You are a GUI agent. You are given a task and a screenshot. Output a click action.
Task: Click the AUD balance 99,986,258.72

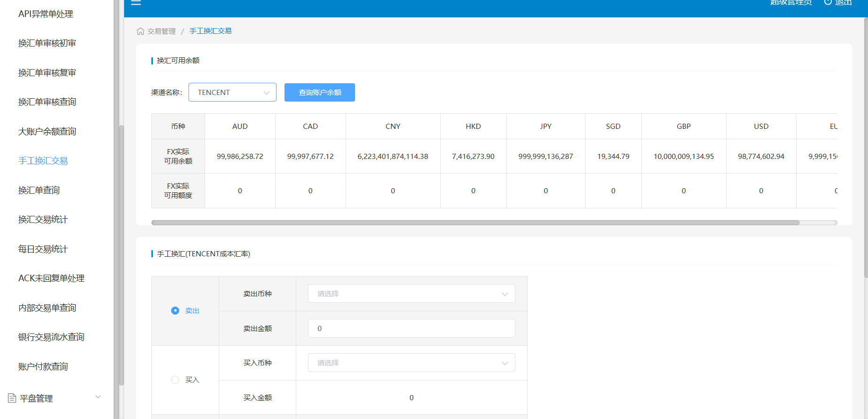point(240,157)
